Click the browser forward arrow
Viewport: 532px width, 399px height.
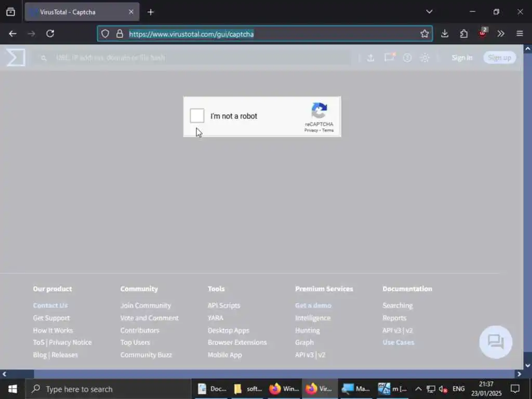[32, 34]
